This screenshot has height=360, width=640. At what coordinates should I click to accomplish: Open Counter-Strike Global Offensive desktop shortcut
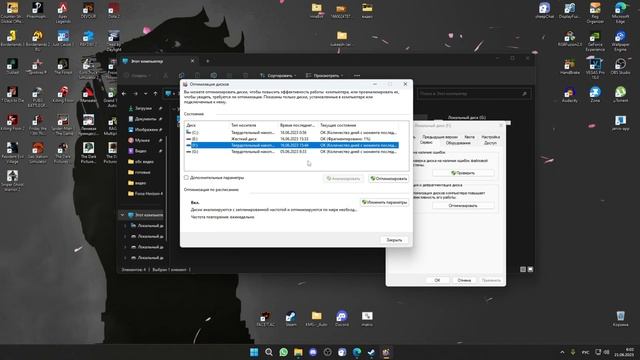12,12
